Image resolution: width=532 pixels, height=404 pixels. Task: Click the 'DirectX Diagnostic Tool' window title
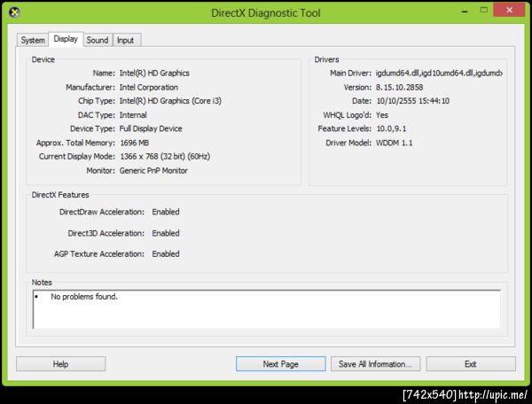pos(266,13)
